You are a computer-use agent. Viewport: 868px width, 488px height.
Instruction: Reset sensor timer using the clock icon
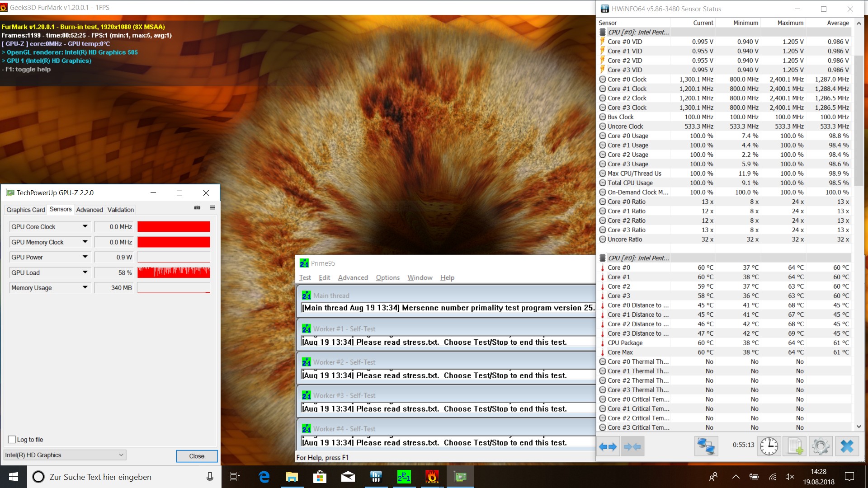tap(769, 446)
